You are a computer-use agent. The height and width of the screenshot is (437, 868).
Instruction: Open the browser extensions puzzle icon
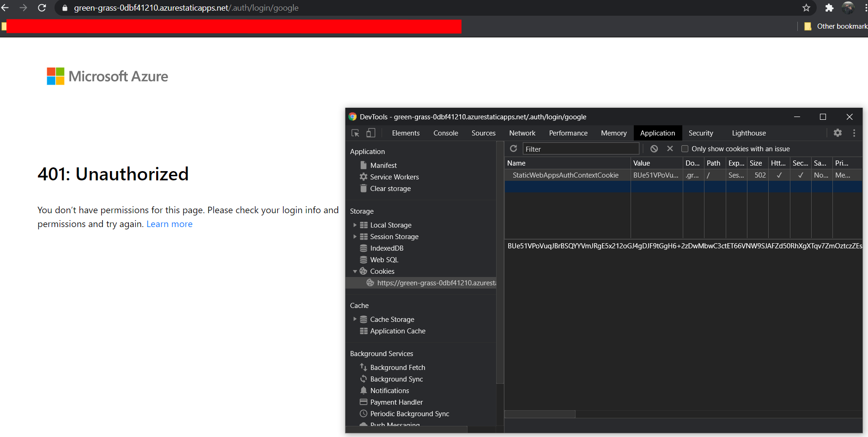click(829, 8)
